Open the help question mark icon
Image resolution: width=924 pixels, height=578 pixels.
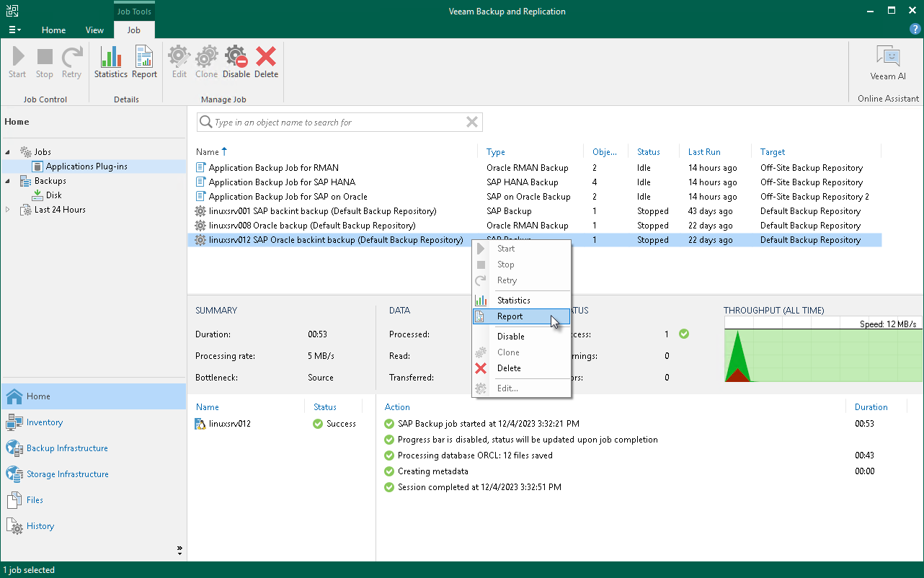915,30
